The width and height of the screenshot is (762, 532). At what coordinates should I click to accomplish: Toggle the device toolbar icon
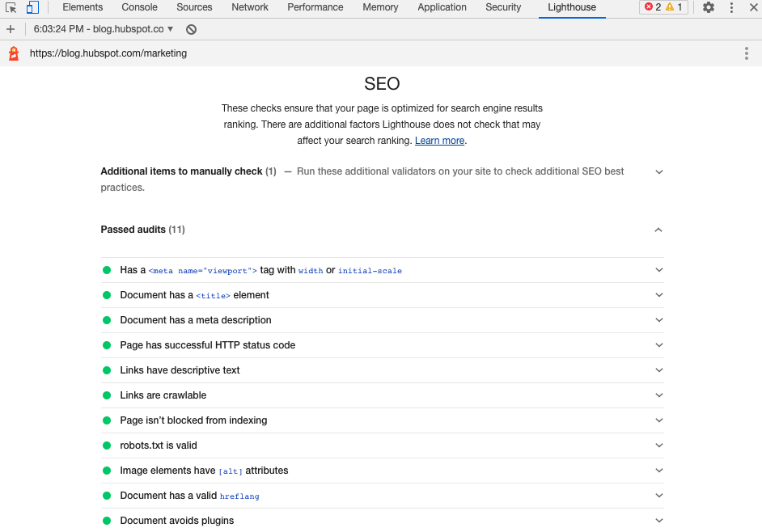pyautogui.click(x=32, y=8)
